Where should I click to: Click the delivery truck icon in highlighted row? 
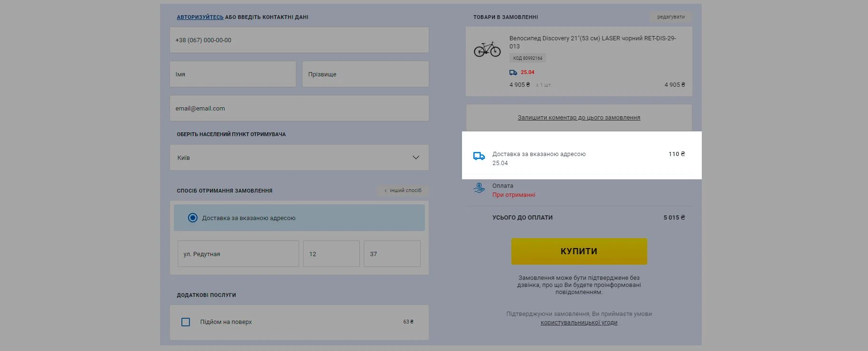pos(479,156)
